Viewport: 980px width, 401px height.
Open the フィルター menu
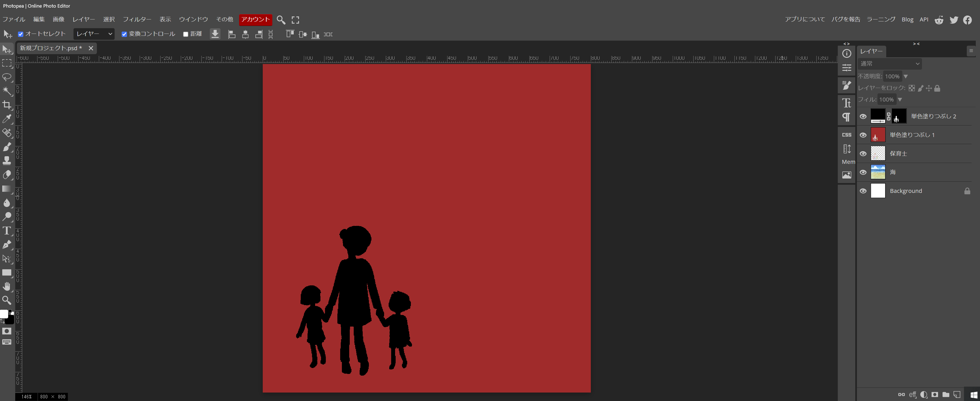[137, 19]
